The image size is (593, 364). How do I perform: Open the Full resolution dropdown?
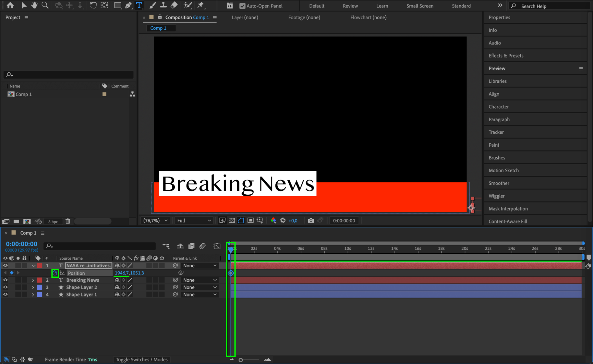point(194,221)
